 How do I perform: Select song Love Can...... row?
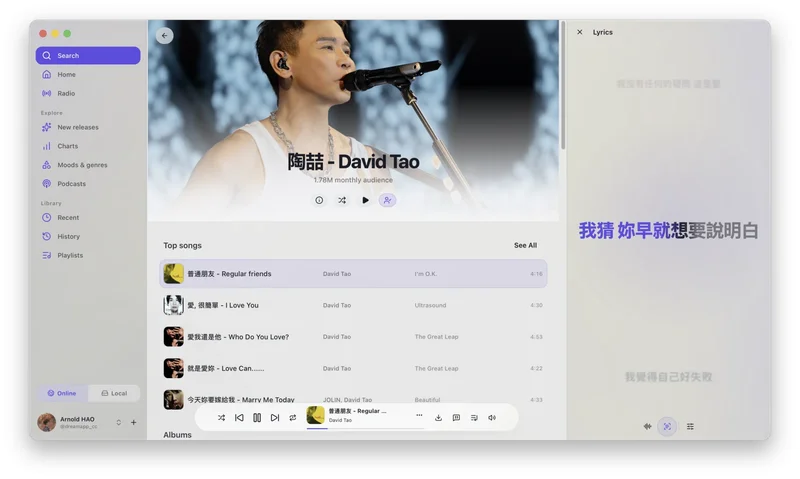(x=353, y=368)
